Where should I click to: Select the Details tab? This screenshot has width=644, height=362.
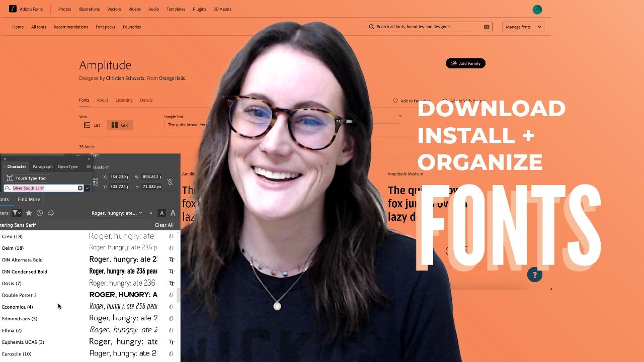tap(146, 100)
